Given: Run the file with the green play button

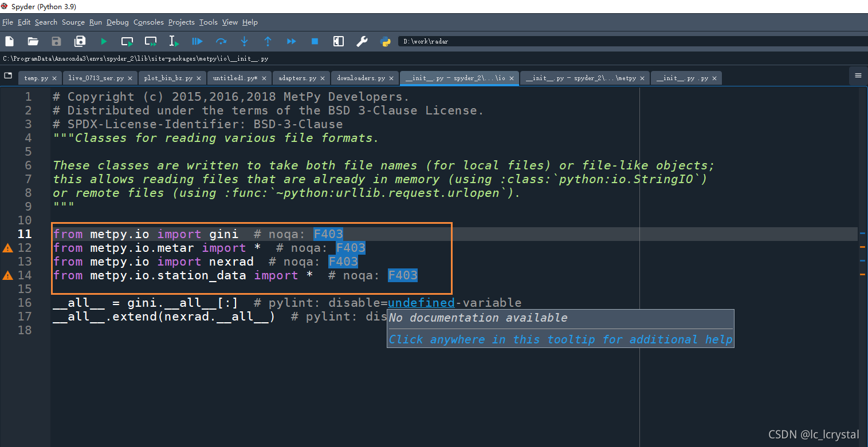Looking at the screenshot, I should click(x=104, y=41).
